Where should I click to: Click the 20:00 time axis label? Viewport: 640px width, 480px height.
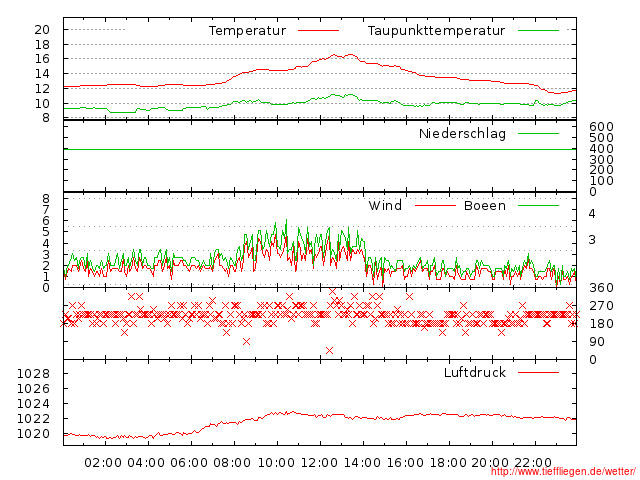(490, 463)
